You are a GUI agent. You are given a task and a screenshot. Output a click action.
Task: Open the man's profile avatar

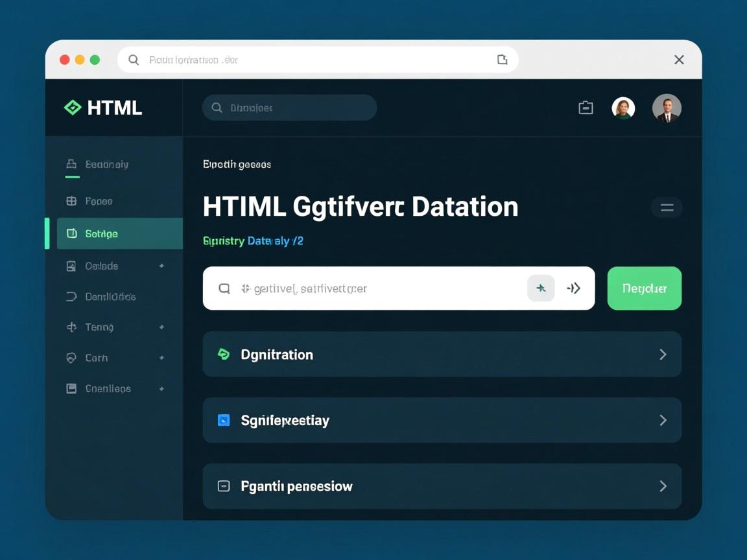click(x=667, y=108)
